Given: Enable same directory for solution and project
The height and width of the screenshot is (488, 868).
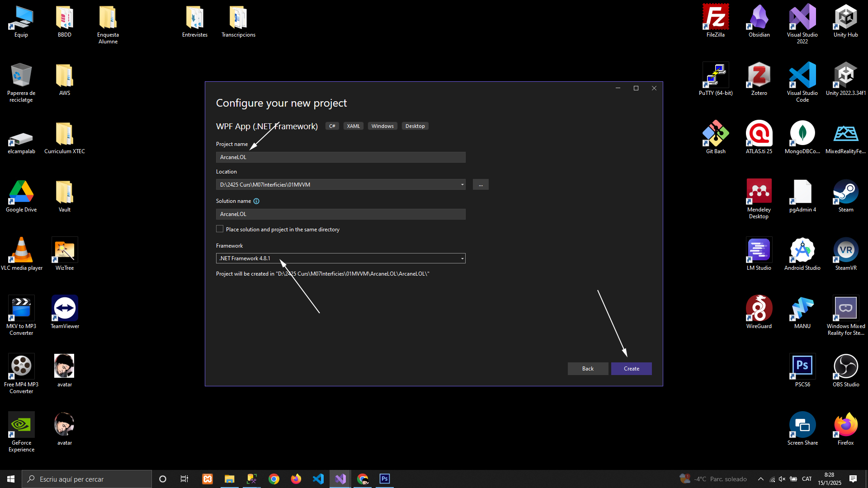Looking at the screenshot, I should coord(220,229).
